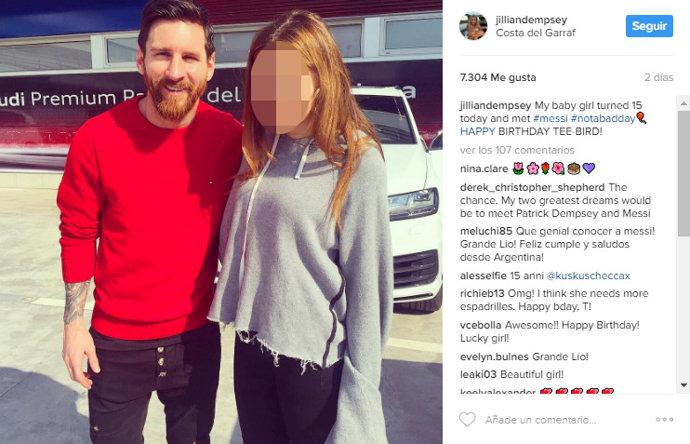Open the jilliandempsey profile avatar
Viewport: 690px width, 444px height.
(473, 26)
